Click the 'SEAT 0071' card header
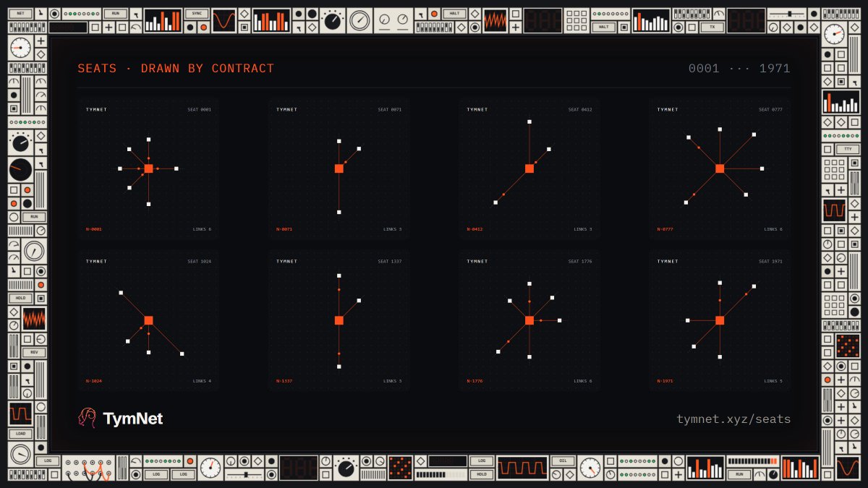868x488 pixels. pyautogui.click(x=390, y=110)
